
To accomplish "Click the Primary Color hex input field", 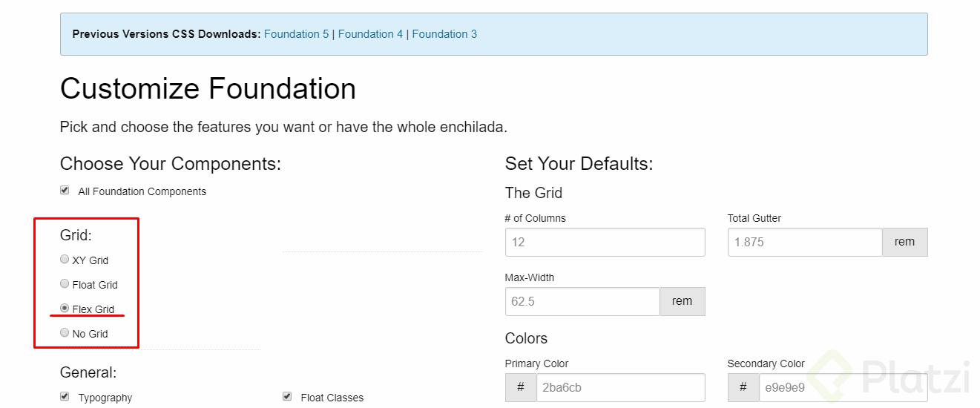I will [x=620, y=387].
